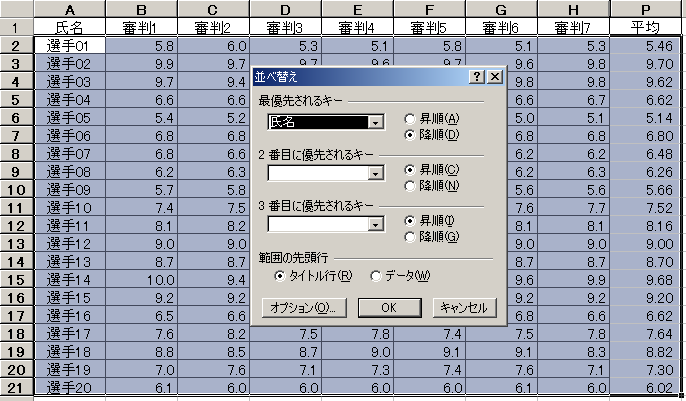This screenshot has height=401, width=686.
Task: Click the 氏名 header cell in column A
Action: (x=70, y=28)
